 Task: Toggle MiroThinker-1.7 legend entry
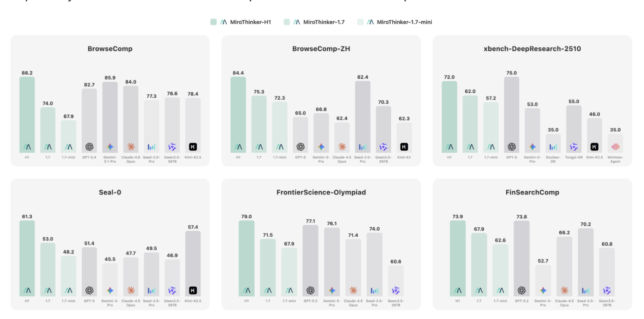point(323,22)
